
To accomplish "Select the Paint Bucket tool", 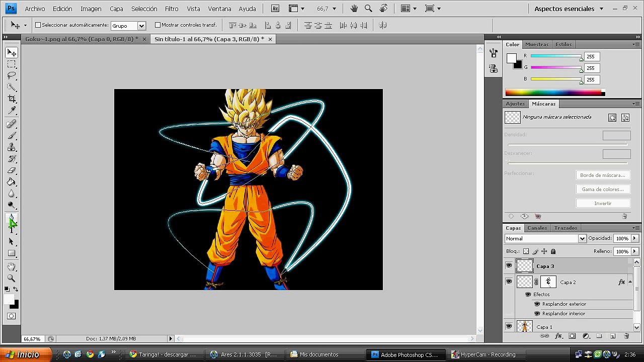I will click(x=12, y=182).
